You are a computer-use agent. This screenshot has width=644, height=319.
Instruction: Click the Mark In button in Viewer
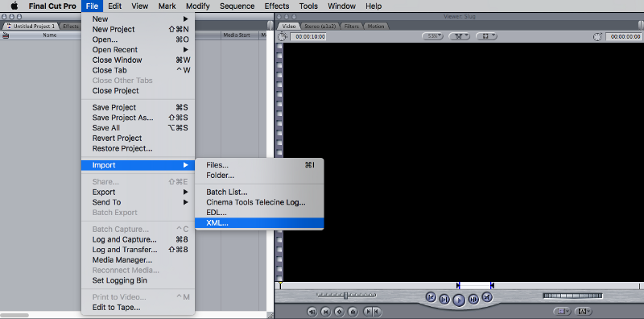coord(369,312)
